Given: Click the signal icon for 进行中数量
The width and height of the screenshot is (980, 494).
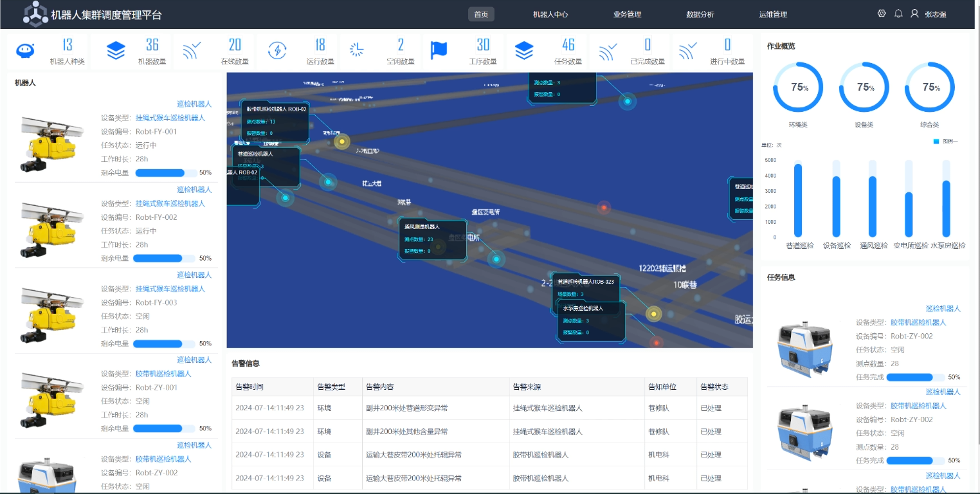Looking at the screenshot, I should coord(688,50).
